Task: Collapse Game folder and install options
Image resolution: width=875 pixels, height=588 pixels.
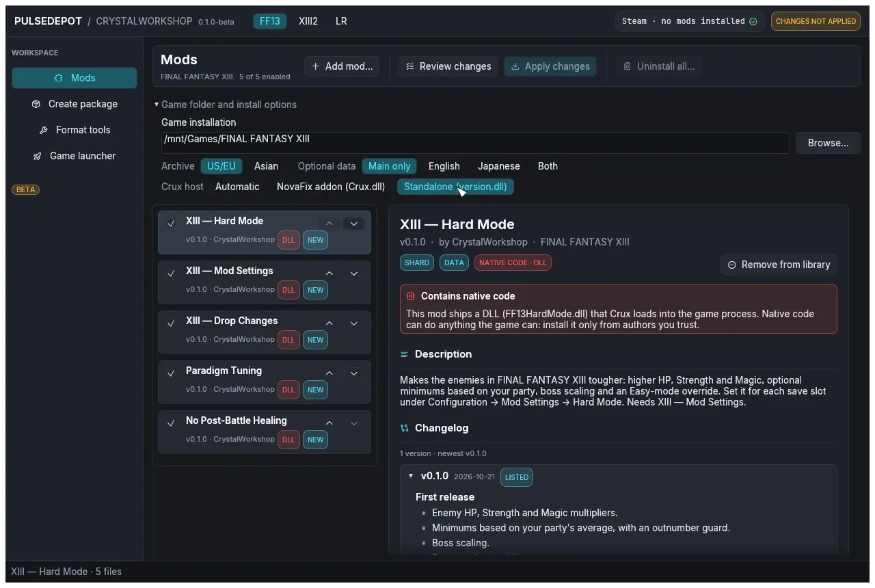Action: coord(225,105)
